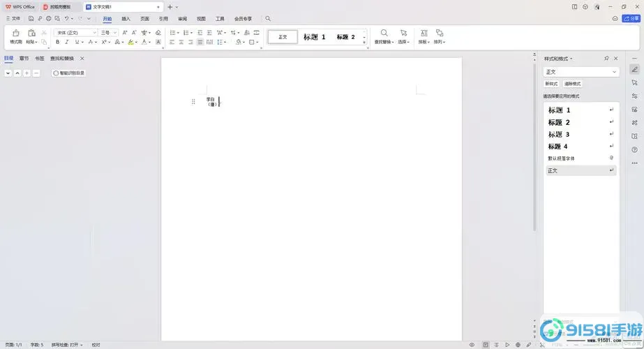Image resolution: width=644 pixels, height=349 pixels.
Task: Toggle character shading button
Action: pos(158,42)
